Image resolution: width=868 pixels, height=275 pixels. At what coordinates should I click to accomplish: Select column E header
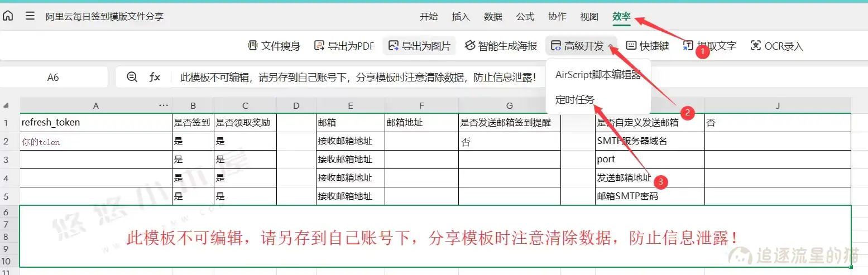[x=350, y=105]
